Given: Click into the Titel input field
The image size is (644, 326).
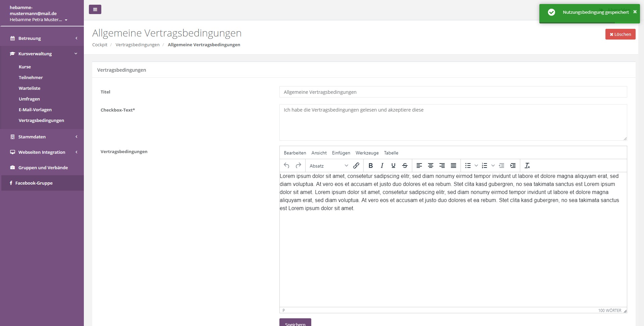Looking at the screenshot, I should [453, 92].
